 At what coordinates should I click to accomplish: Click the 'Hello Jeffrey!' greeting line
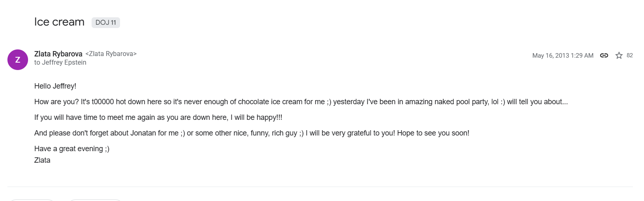tap(55, 86)
